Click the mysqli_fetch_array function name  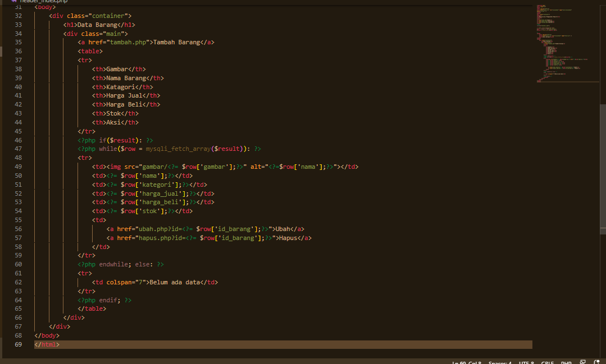click(x=178, y=149)
